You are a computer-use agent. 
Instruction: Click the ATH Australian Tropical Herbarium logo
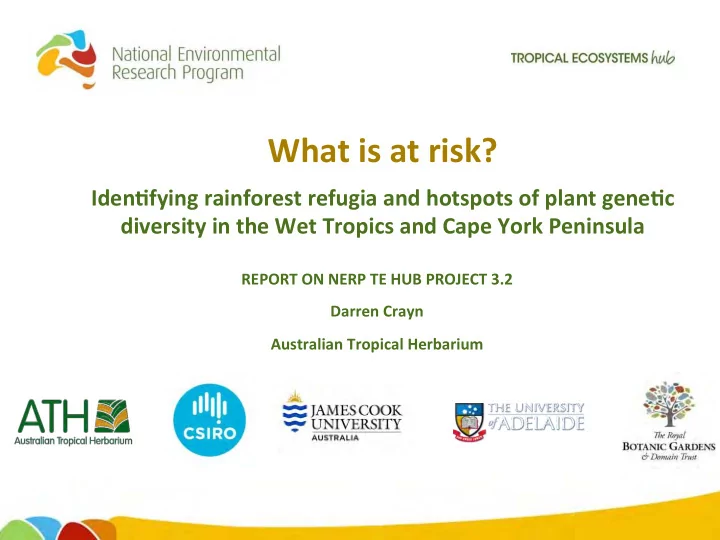[x=73, y=422]
